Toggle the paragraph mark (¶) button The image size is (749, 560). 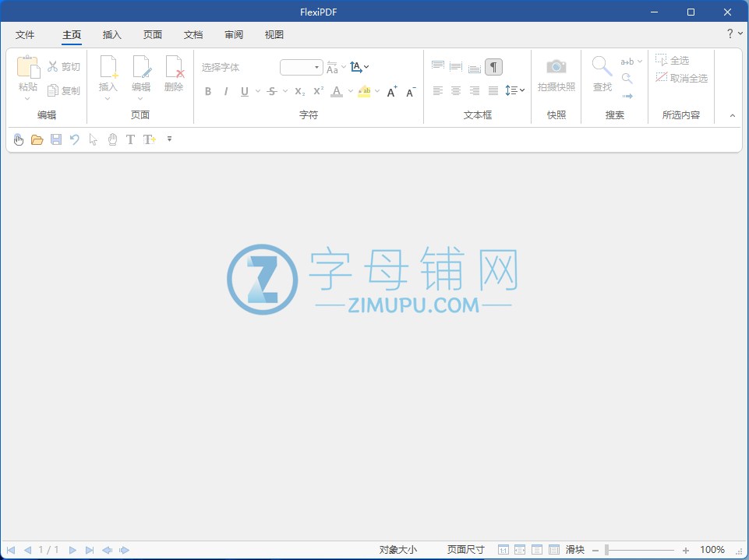click(493, 67)
